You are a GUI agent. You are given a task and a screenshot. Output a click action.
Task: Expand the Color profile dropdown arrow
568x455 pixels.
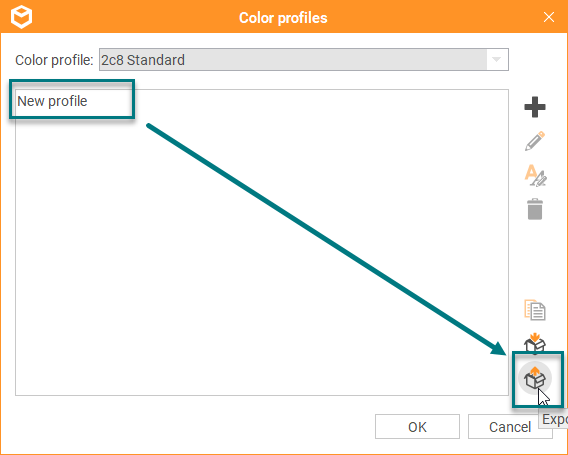pos(496,59)
